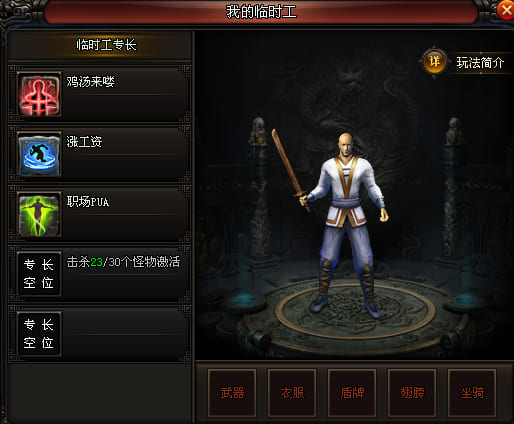514x424 pixels.
Task: Open the 坐骑 mount slot
Action: tap(472, 393)
